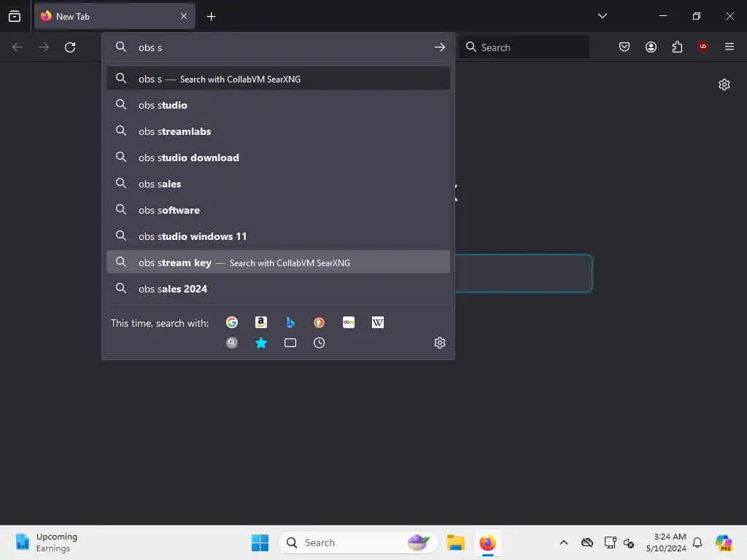747x560 pixels.
Task: Search this time with Bing icon
Action: (290, 322)
